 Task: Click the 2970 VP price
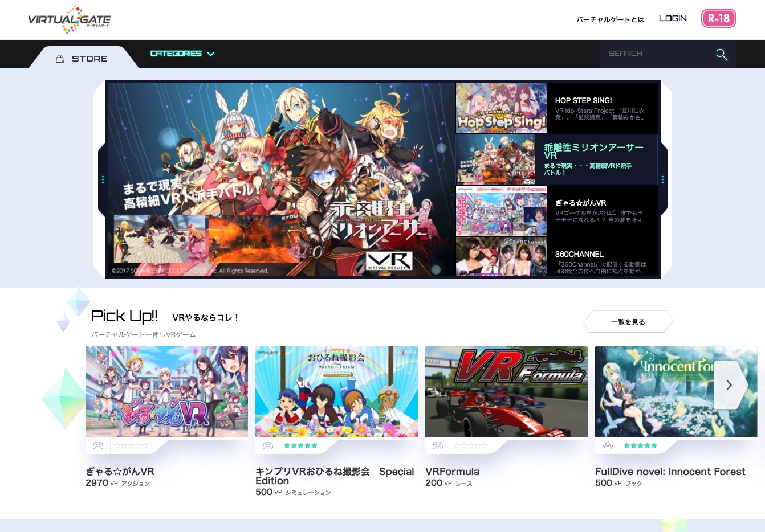point(101,483)
